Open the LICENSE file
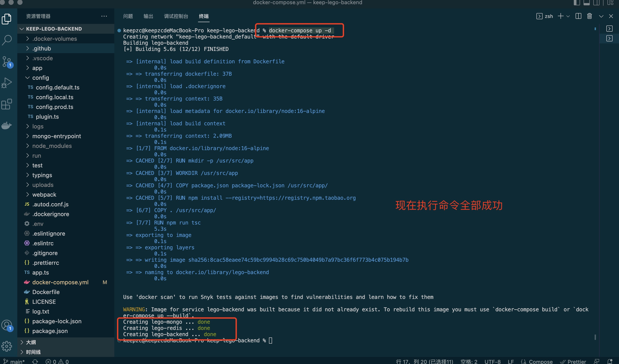 click(x=66, y=302)
